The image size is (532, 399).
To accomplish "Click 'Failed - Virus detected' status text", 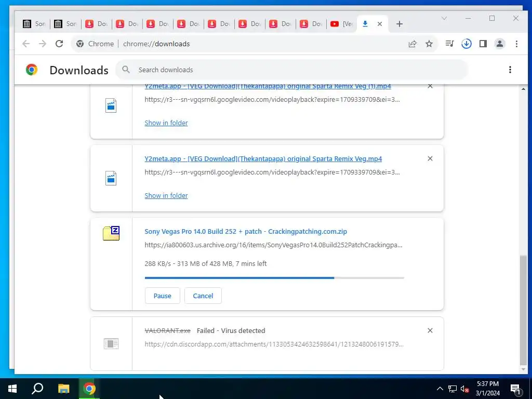I will tap(231, 330).
